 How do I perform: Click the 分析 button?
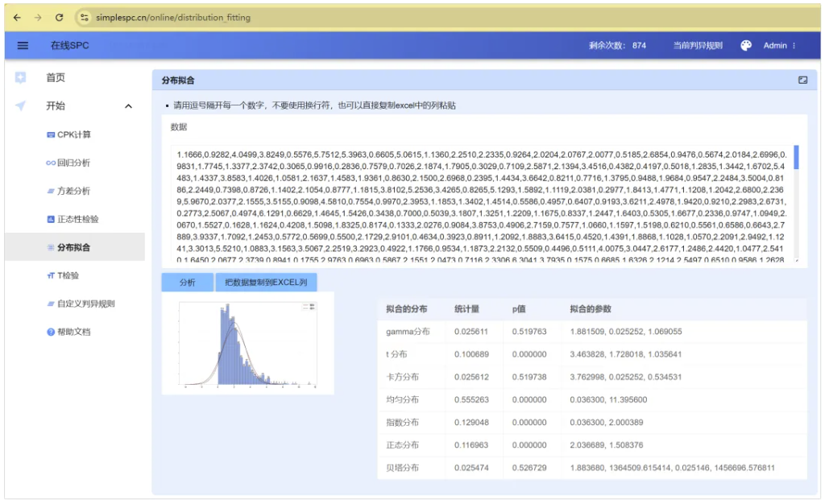pos(187,283)
